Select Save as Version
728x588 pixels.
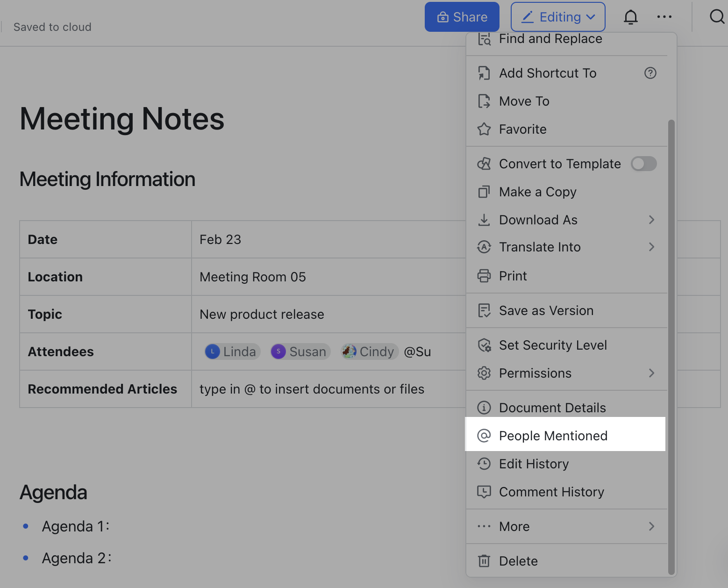pyautogui.click(x=546, y=310)
